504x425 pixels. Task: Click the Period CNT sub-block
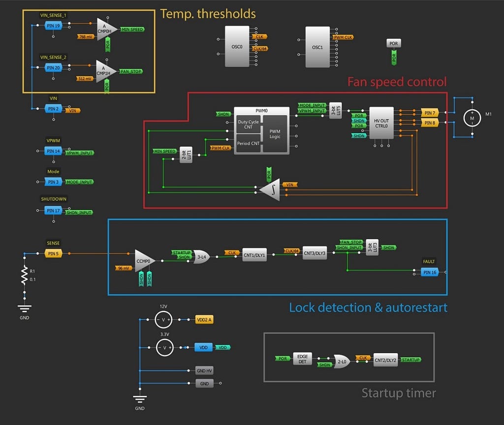248,143
